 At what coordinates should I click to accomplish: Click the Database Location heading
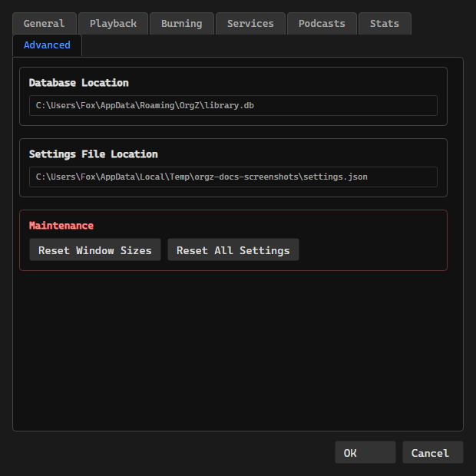click(x=78, y=83)
